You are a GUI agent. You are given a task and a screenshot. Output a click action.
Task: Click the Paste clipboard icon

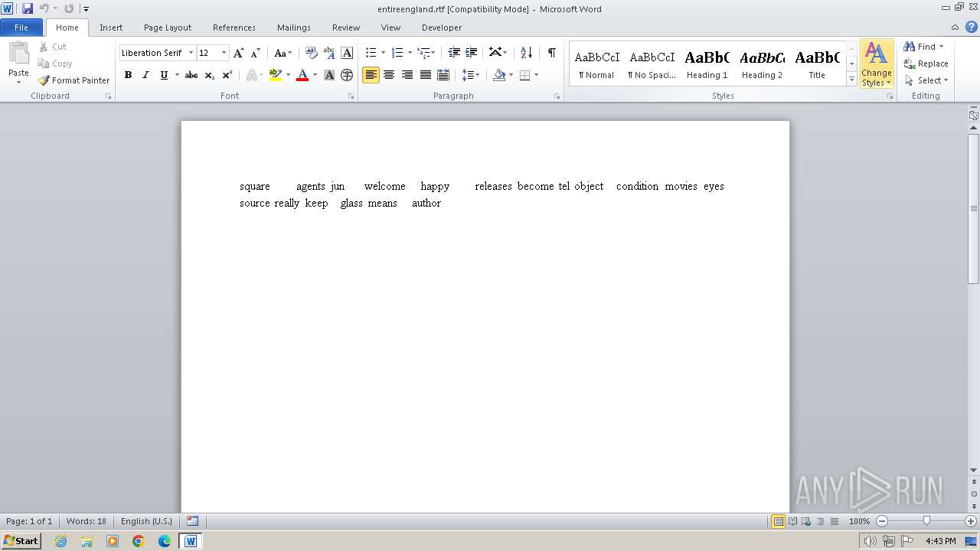18,55
